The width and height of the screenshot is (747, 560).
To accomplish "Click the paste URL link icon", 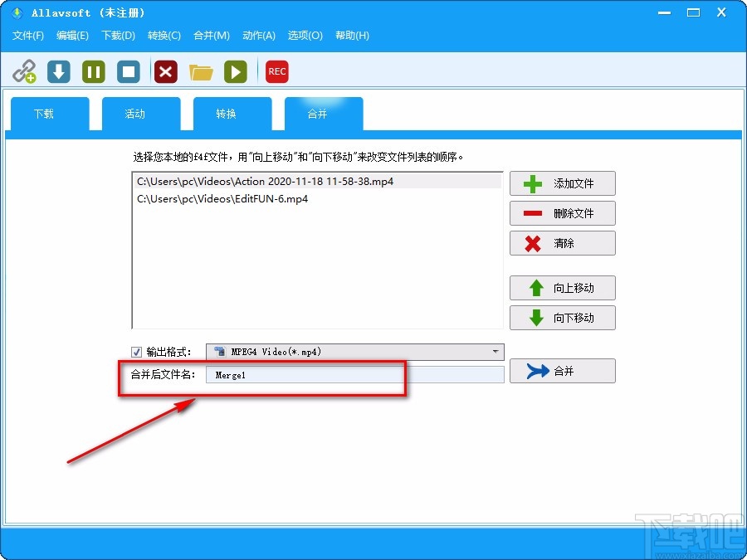I will pyautogui.click(x=24, y=71).
